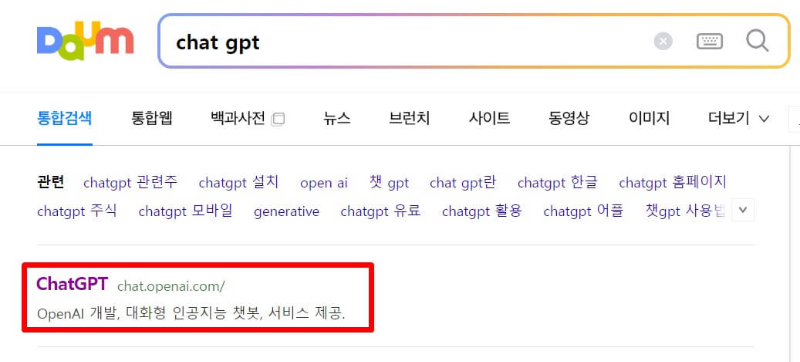Expand the 더보기 dropdown
The height and width of the screenshot is (362, 800).
pos(738,118)
